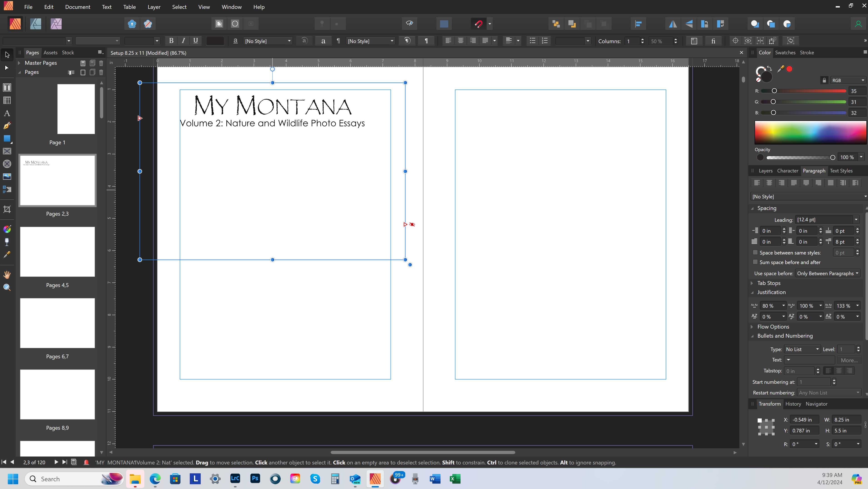This screenshot has height=489, width=868.
Task: Check Sum space before and after
Action: coord(756,262)
